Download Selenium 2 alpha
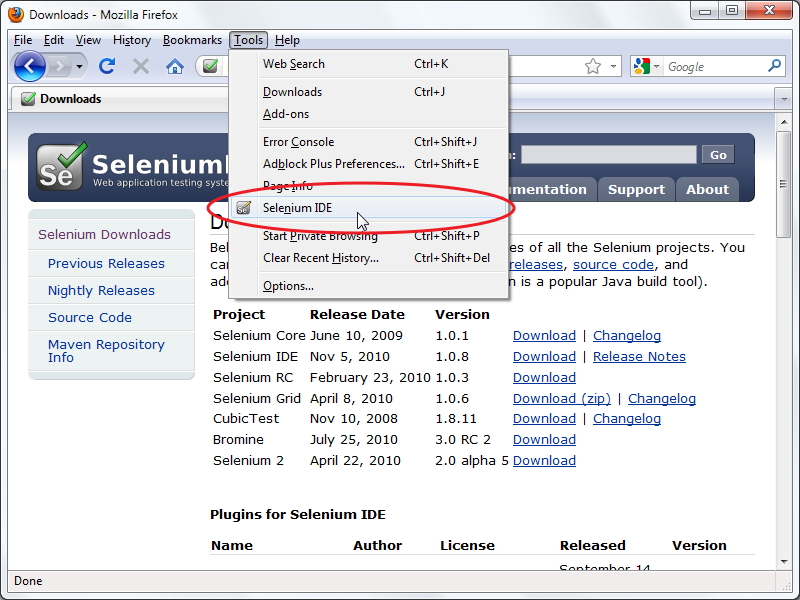This screenshot has height=600, width=800. point(544,461)
